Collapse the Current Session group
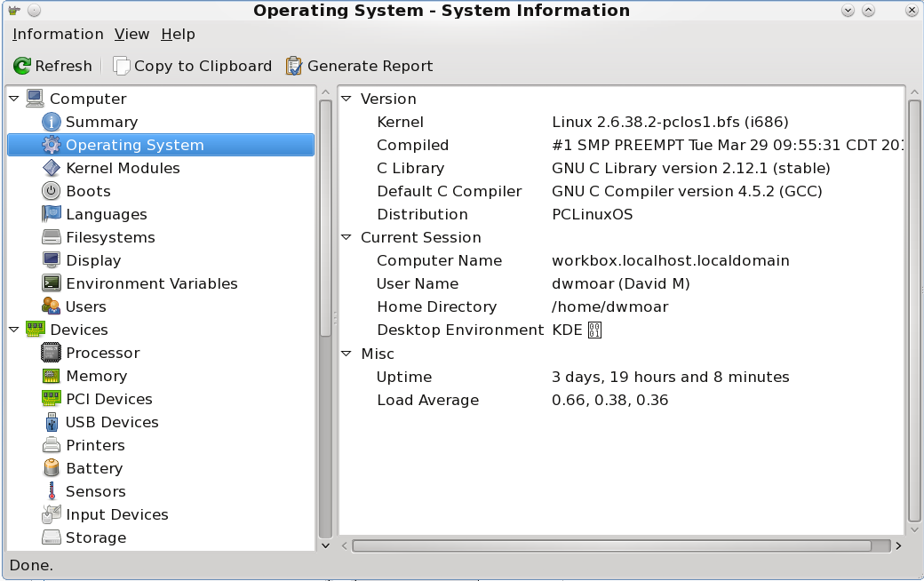The width and height of the screenshot is (924, 581). (346, 237)
